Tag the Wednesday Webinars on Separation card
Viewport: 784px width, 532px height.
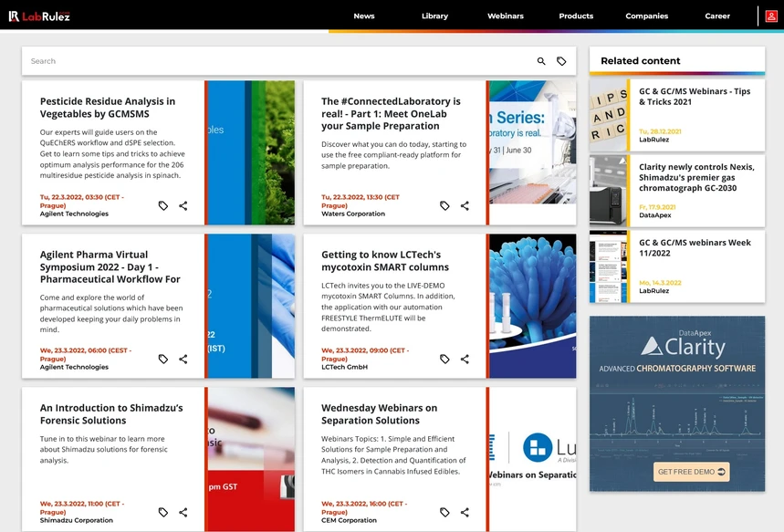coord(444,512)
